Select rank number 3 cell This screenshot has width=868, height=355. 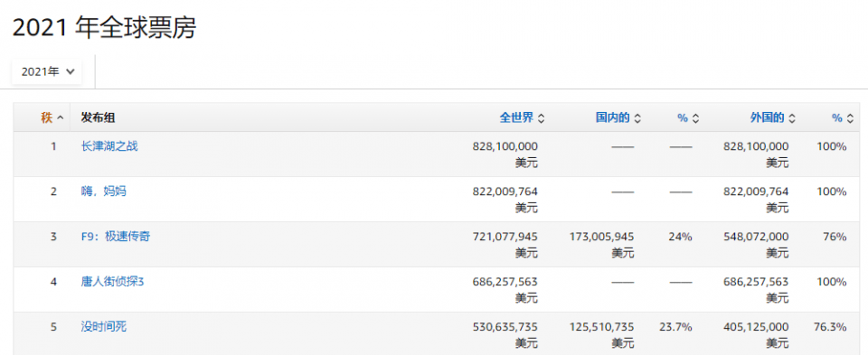pos(53,237)
